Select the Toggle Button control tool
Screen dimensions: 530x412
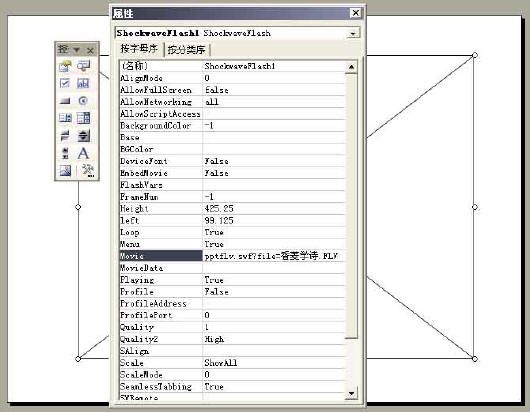click(x=65, y=136)
